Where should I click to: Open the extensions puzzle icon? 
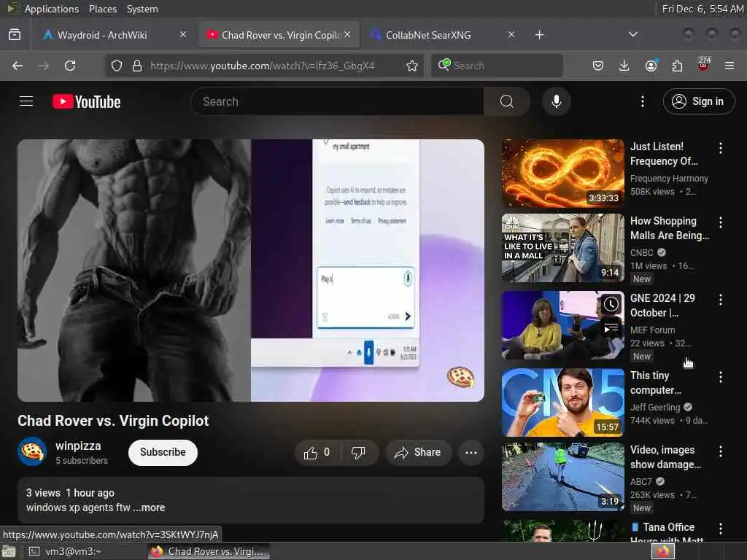(x=677, y=66)
